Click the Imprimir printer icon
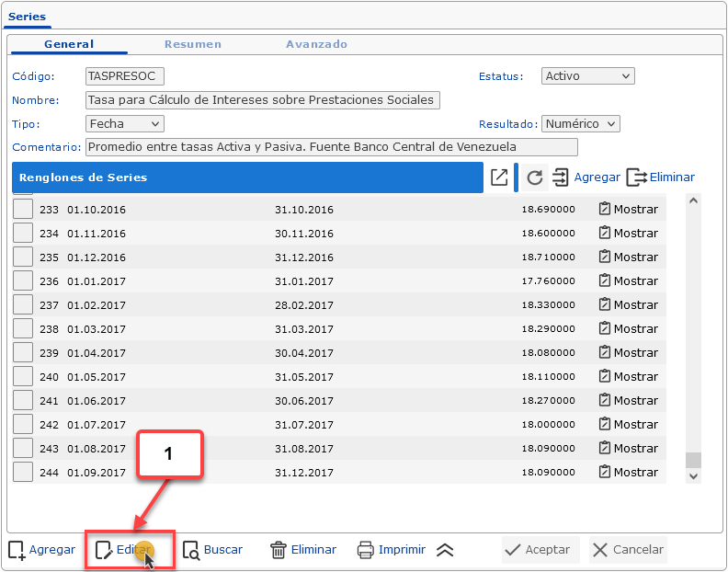 pyautogui.click(x=365, y=550)
